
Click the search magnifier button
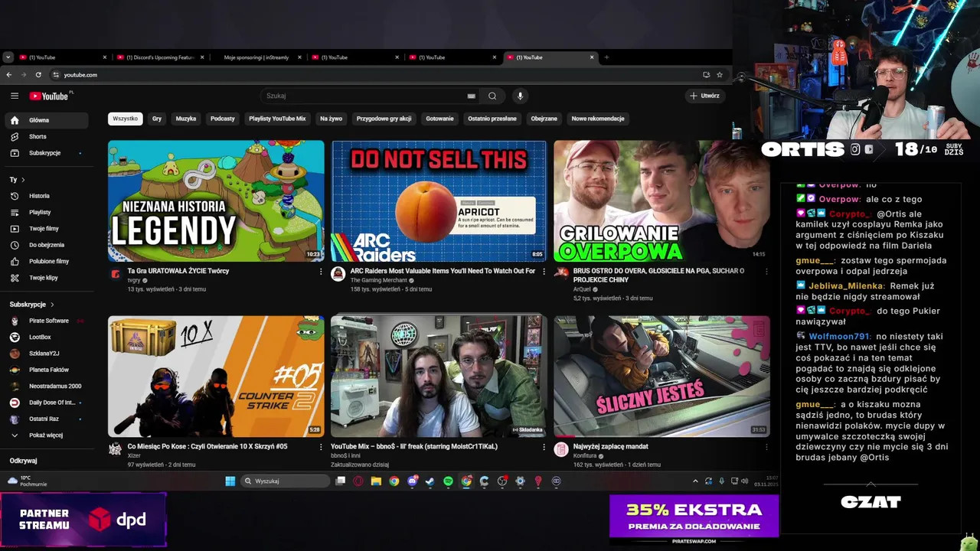pos(492,96)
